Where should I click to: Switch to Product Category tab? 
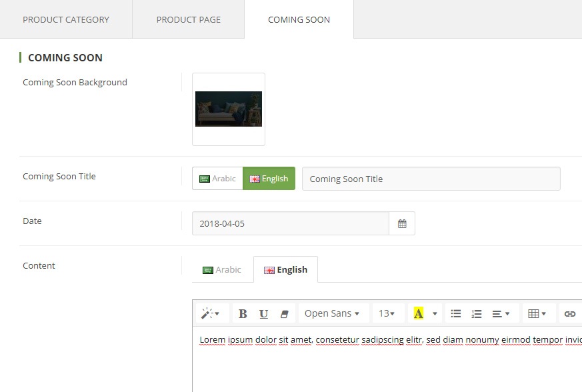[x=66, y=19]
